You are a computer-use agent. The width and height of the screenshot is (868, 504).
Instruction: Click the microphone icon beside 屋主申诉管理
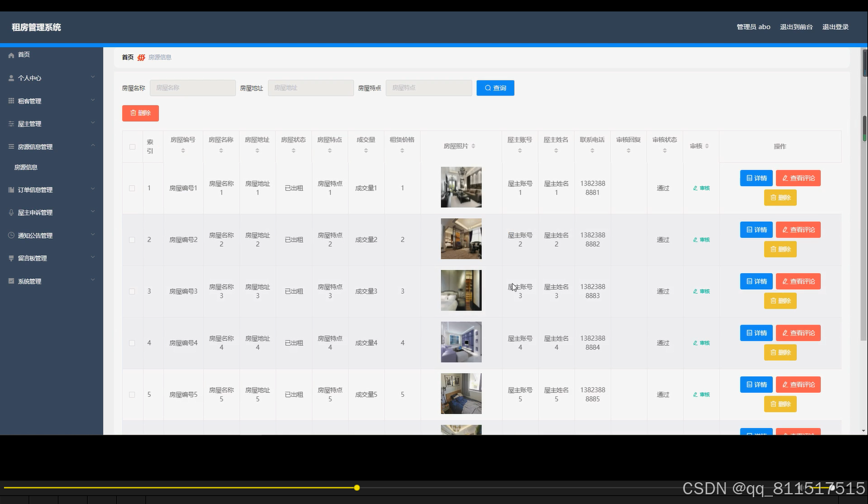click(x=11, y=212)
